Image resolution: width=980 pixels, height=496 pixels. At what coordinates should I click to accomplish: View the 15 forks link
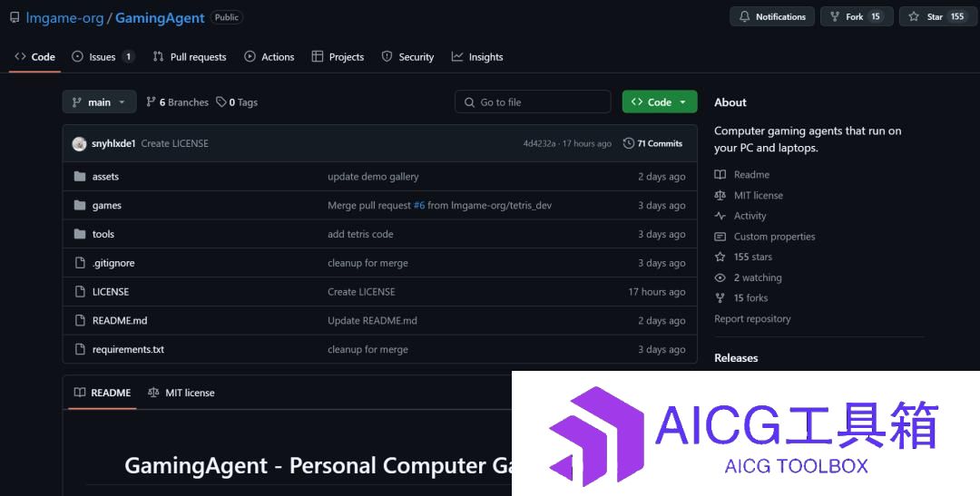point(741,298)
